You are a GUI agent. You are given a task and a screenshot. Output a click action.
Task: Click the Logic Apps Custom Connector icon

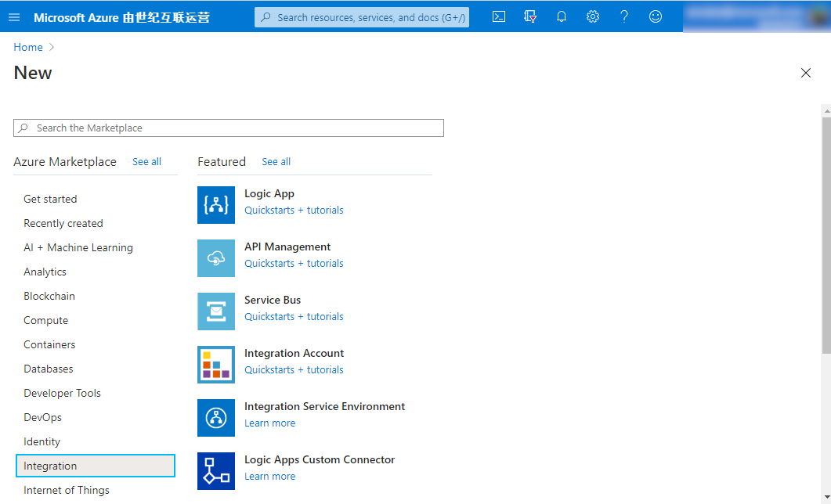point(216,471)
